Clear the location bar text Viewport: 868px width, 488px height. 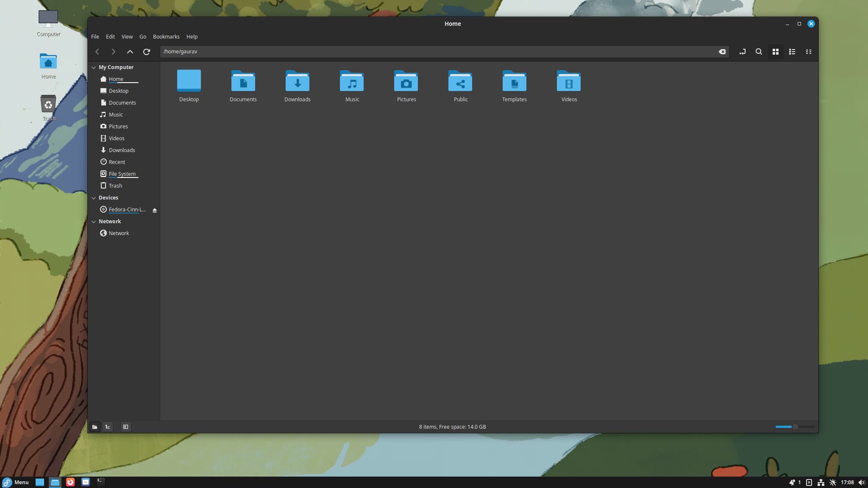pyautogui.click(x=722, y=52)
